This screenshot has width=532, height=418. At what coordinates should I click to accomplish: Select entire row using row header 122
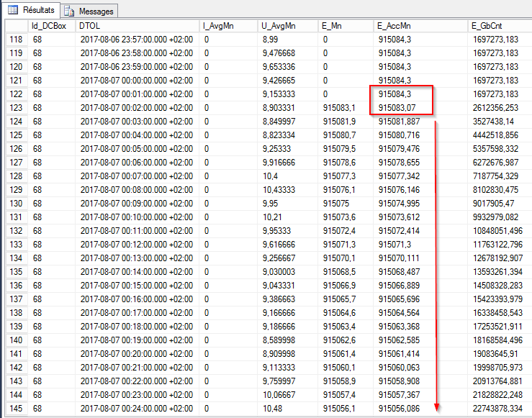(x=17, y=94)
